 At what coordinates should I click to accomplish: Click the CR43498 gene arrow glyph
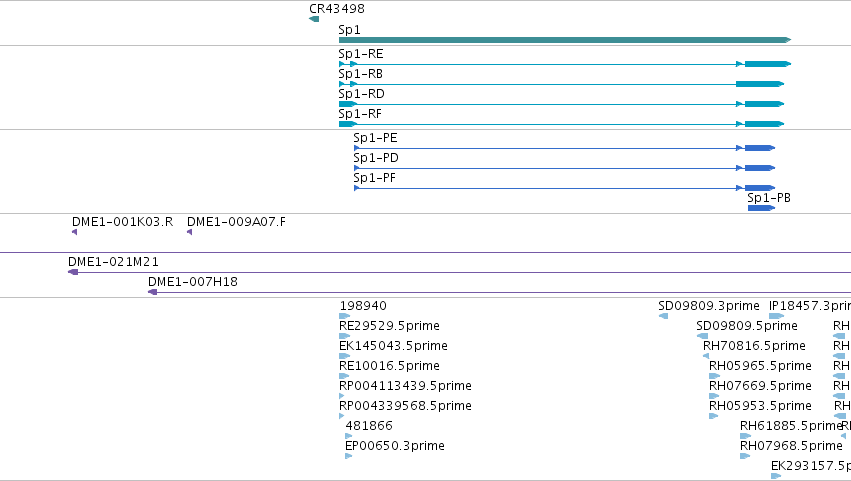click(x=314, y=19)
